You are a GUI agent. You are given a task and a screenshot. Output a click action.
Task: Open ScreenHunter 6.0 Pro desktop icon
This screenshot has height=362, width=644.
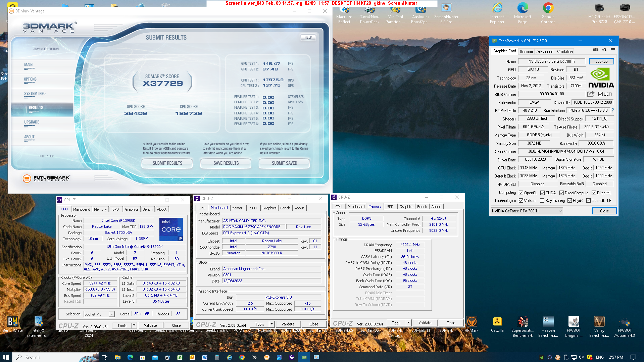(446, 13)
